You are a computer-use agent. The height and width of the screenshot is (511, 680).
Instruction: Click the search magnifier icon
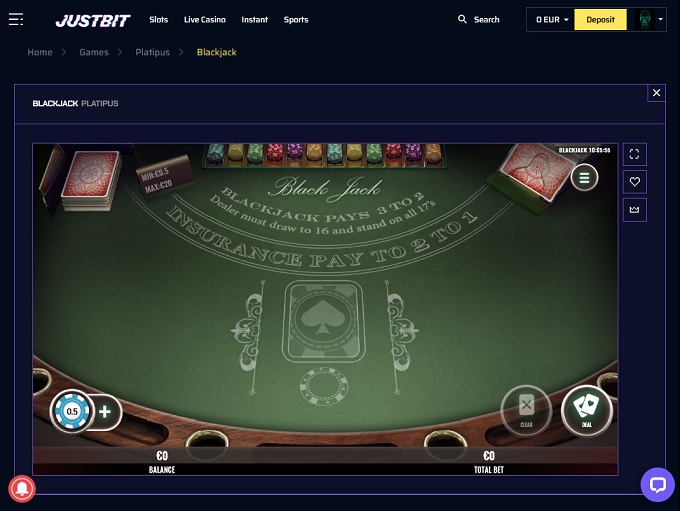462,20
